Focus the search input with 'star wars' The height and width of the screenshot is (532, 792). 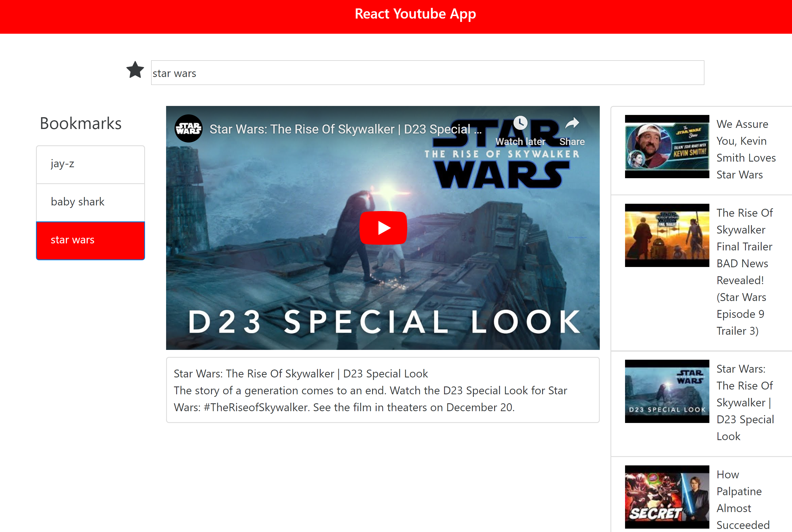[x=427, y=73]
